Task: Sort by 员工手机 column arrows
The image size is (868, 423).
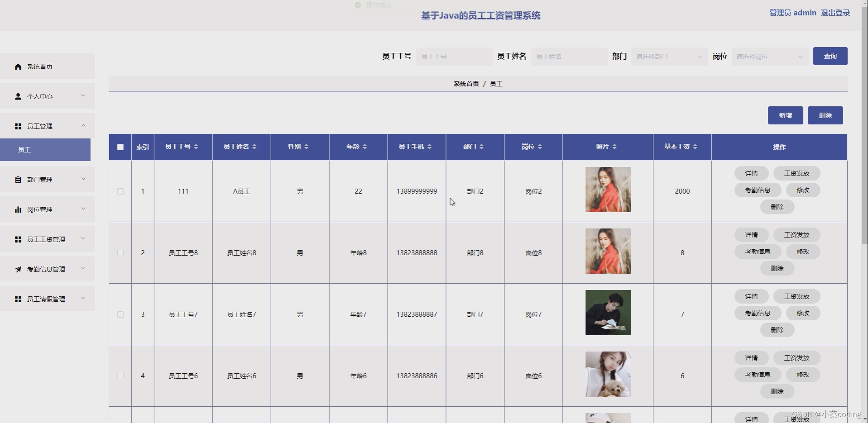Action: [x=430, y=147]
